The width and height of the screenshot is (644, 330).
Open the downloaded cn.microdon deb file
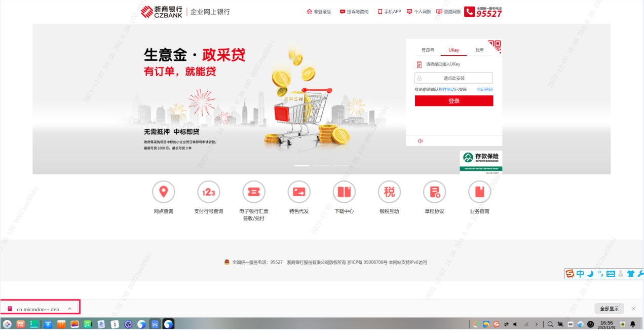click(38, 309)
